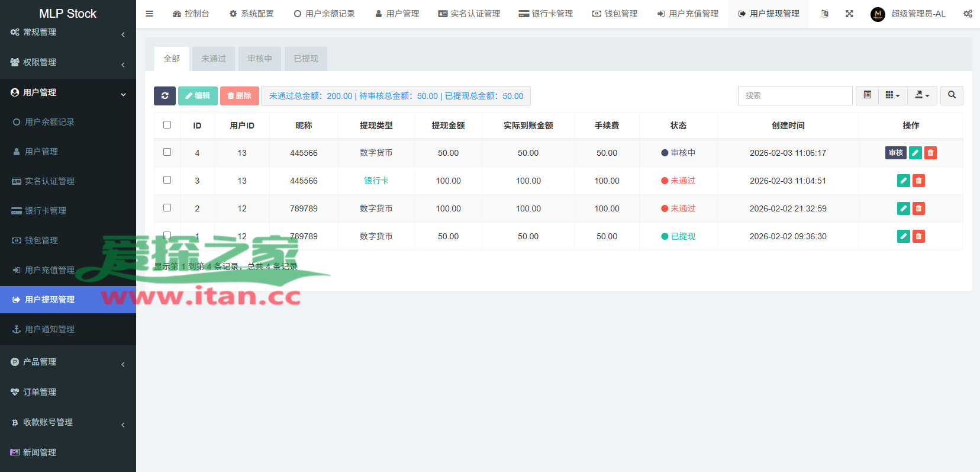This screenshot has height=472, width=980.
Task: Open the columns visibility dropdown
Action: point(892,95)
